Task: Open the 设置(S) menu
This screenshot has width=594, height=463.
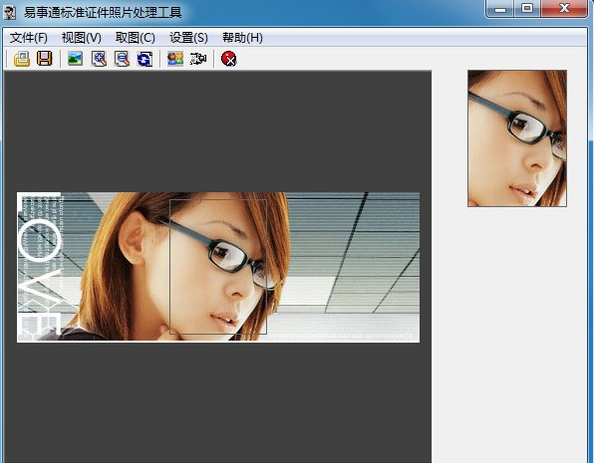Action: (x=189, y=38)
